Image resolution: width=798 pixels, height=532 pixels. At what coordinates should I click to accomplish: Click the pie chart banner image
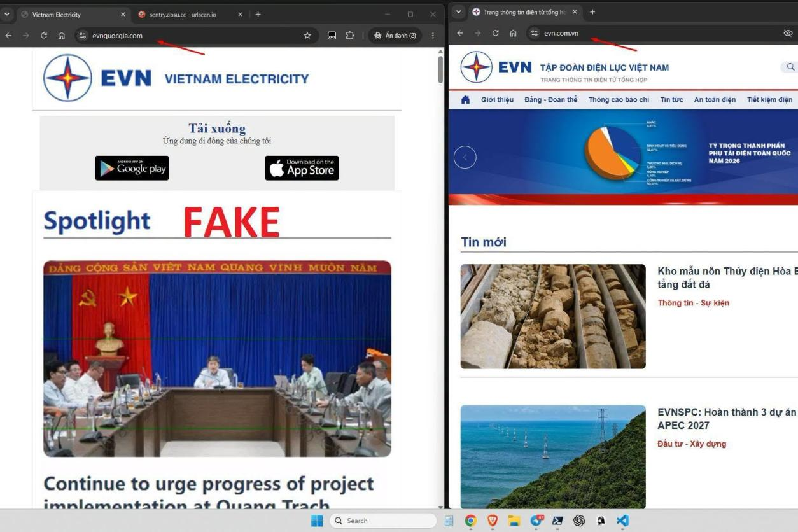(623, 157)
